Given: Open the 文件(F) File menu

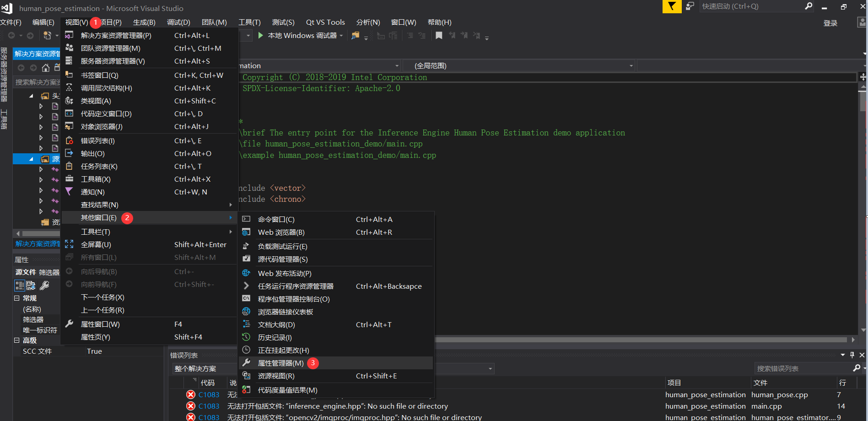Looking at the screenshot, I should coord(11,22).
